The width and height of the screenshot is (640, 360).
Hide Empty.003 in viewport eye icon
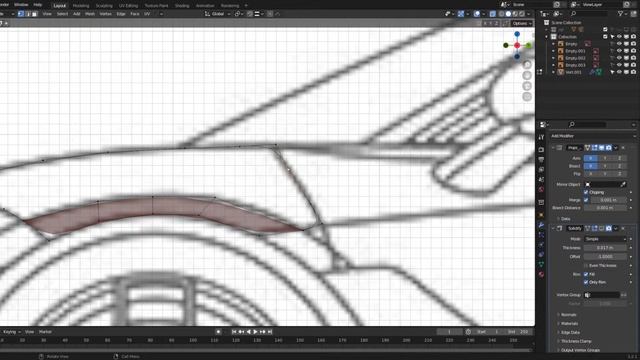[x=619, y=65]
